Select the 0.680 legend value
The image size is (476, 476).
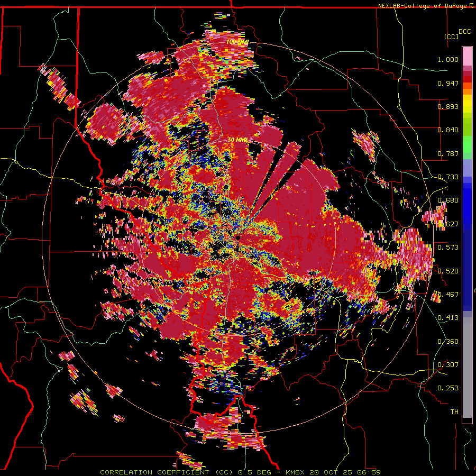coord(448,200)
